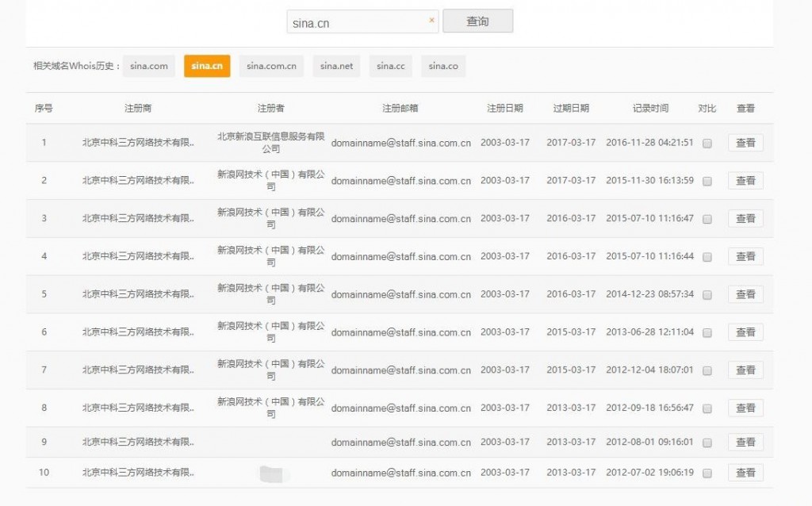Select the sina.co history tab

(443, 67)
